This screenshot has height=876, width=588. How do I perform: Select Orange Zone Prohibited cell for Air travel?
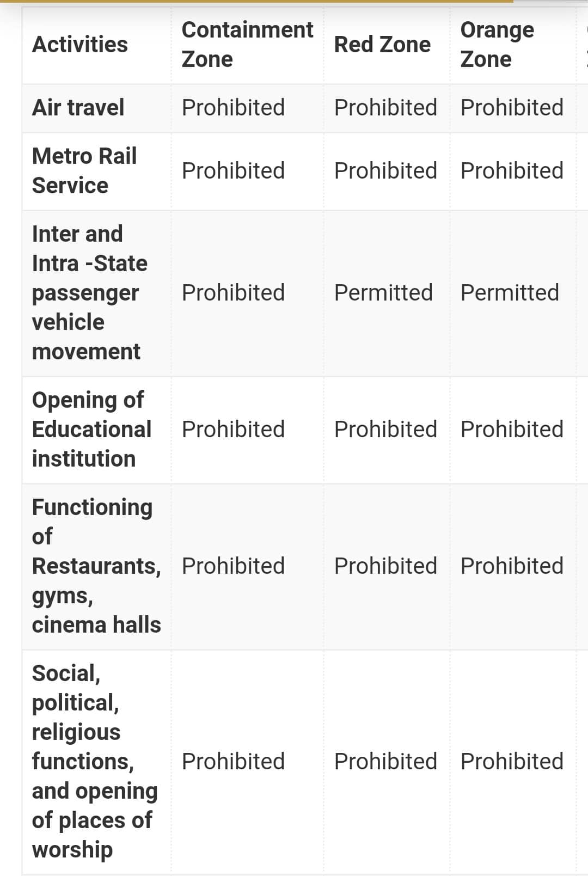pyautogui.click(x=512, y=107)
